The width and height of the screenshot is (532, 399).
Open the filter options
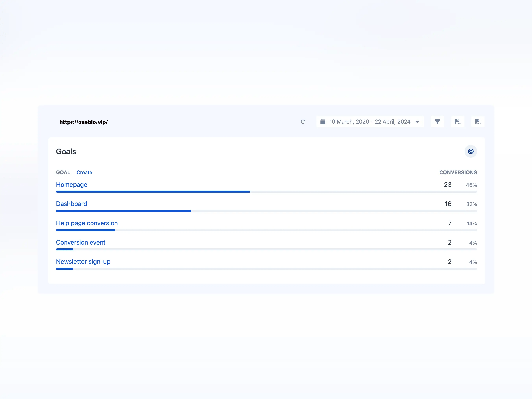click(x=438, y=122)
